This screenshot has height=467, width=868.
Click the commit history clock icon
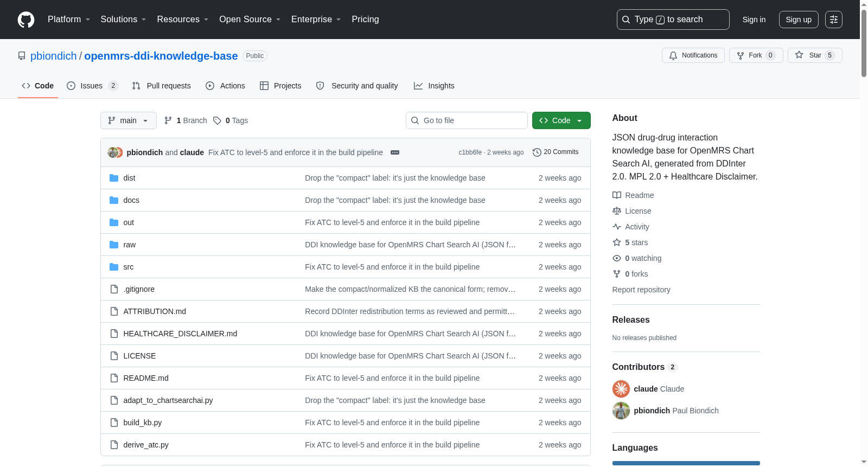(x=537, y=152)
